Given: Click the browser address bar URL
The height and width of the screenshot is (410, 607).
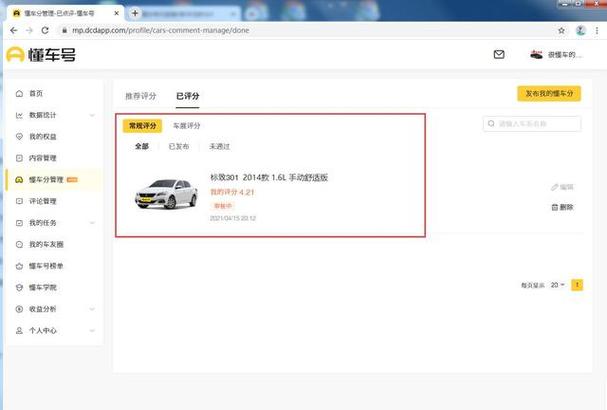Looking at the screenshot, I should click(161, 30).
